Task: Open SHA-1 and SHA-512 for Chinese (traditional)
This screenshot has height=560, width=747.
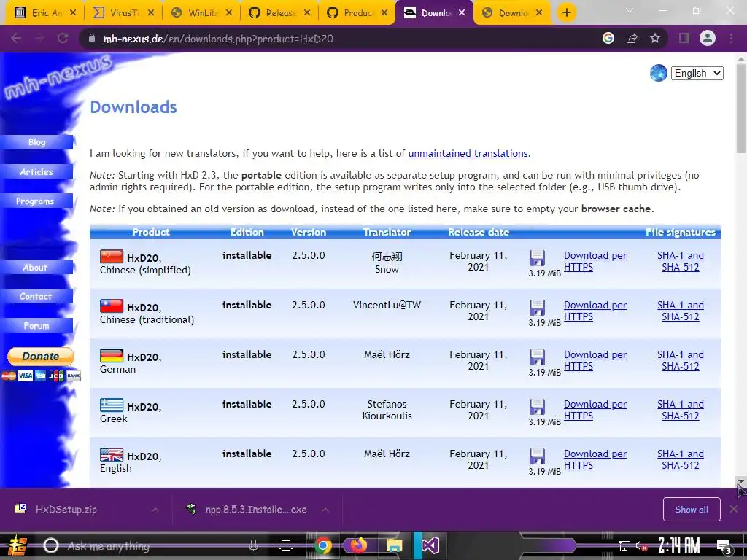Action: [681, 311]
